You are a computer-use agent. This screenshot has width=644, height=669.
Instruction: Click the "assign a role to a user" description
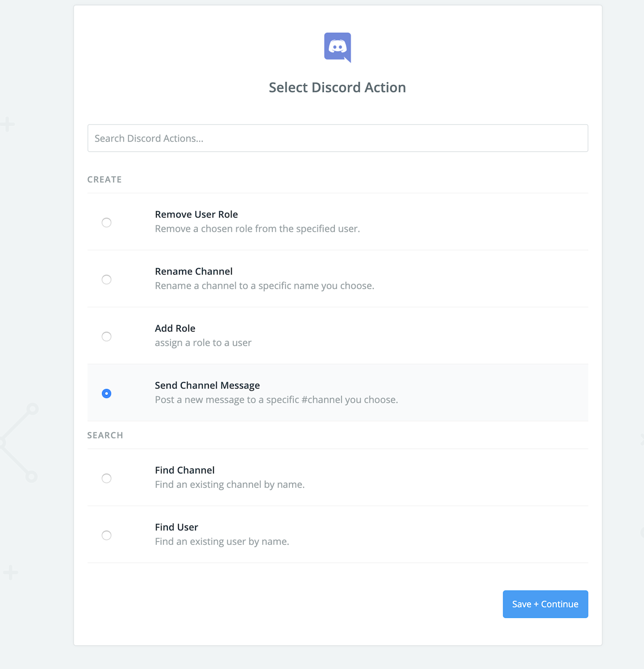203,343
